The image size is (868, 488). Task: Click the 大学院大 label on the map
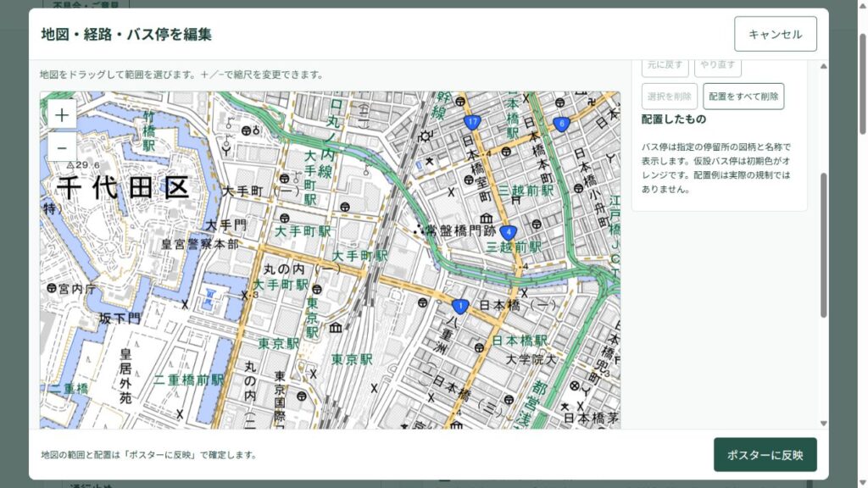(531, 359)
